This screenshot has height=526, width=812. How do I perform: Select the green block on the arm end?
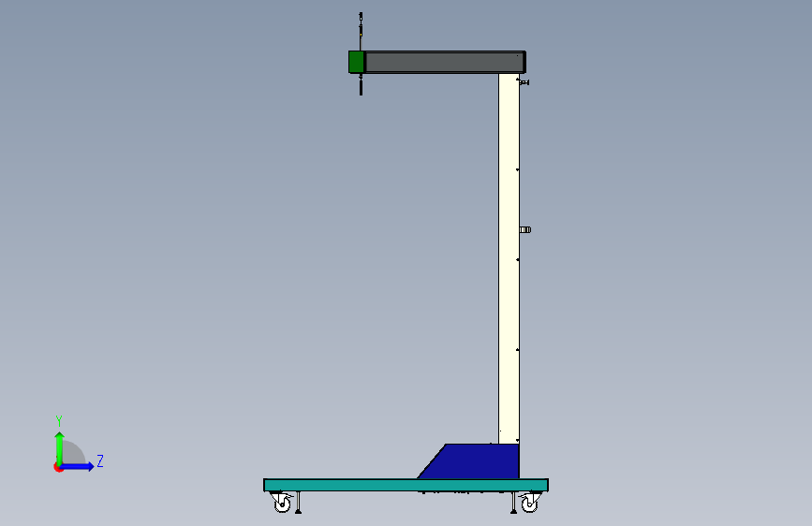[356, 62]
